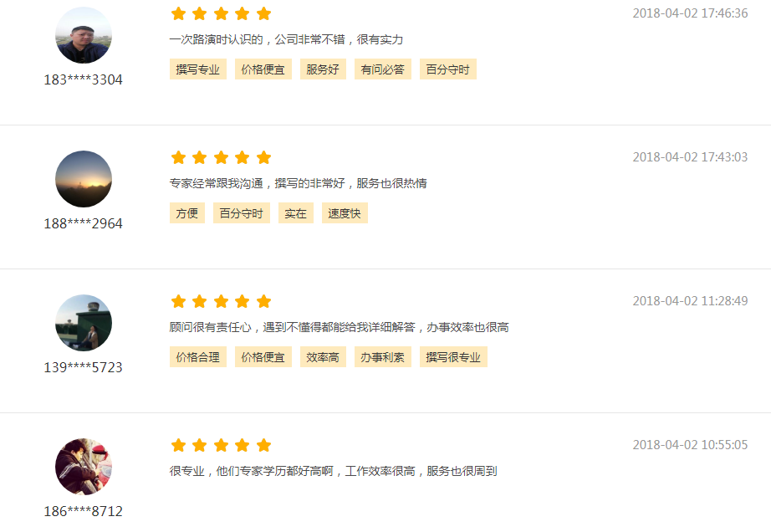Image resolution: width=771 pixels, height=532 pixels.
Task: Click third star in the 139****5723 review
Action: (222, 301)
